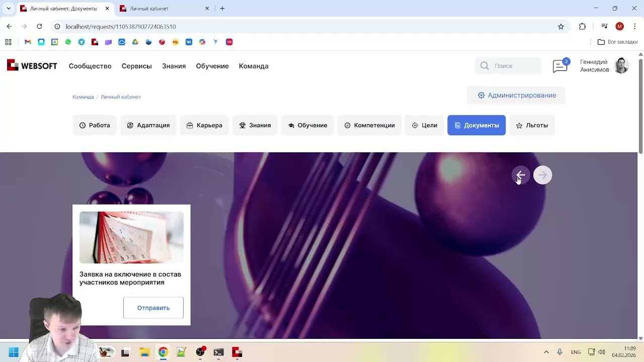Switch to Цели tab
Viewport: 644px width, 362px height.
click(425, 125)
